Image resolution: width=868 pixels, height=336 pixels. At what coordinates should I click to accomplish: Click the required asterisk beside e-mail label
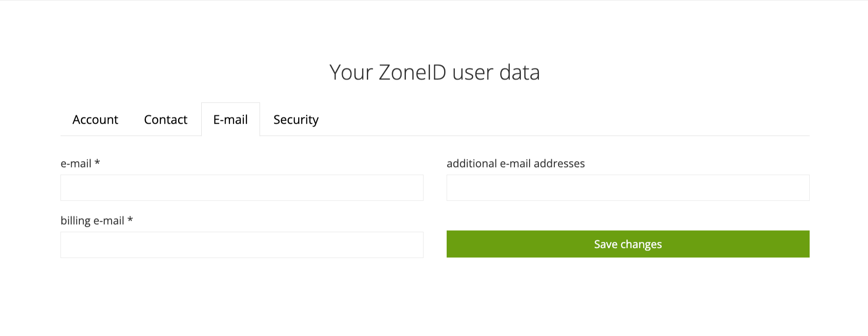tap(97, 162)
